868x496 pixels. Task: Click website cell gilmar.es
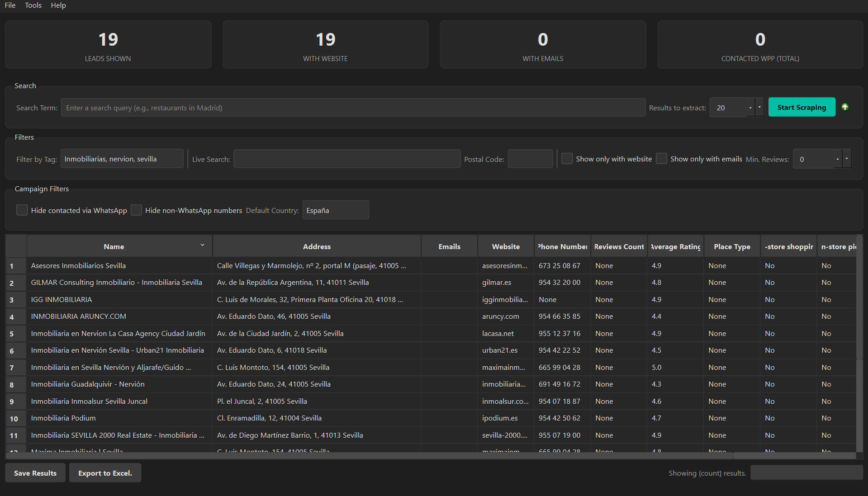point(506,283)
